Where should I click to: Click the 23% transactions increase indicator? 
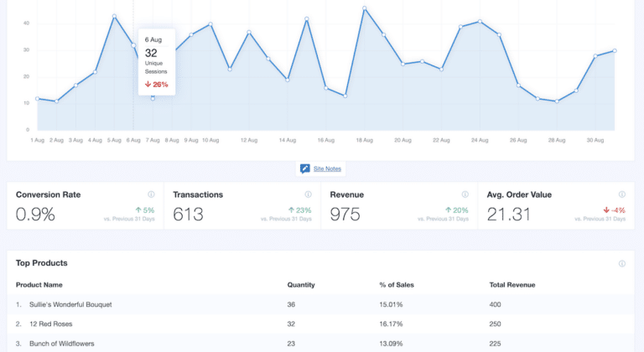click(x=300, y=210)
